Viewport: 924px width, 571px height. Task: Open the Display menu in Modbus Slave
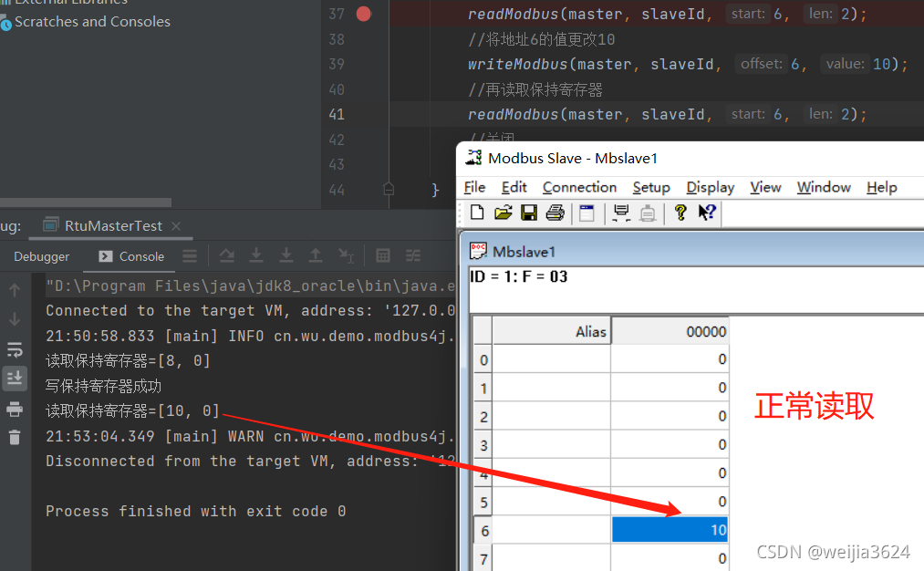tap(710, 187)
